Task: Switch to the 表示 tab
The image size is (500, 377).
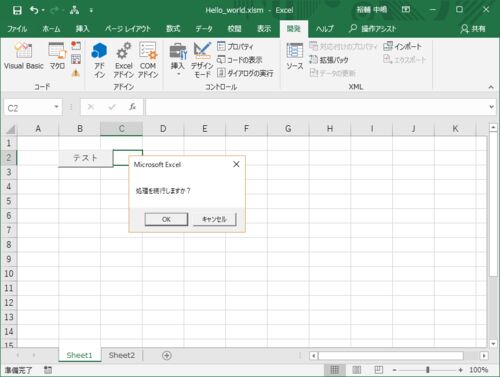Action: pos(264,29)
